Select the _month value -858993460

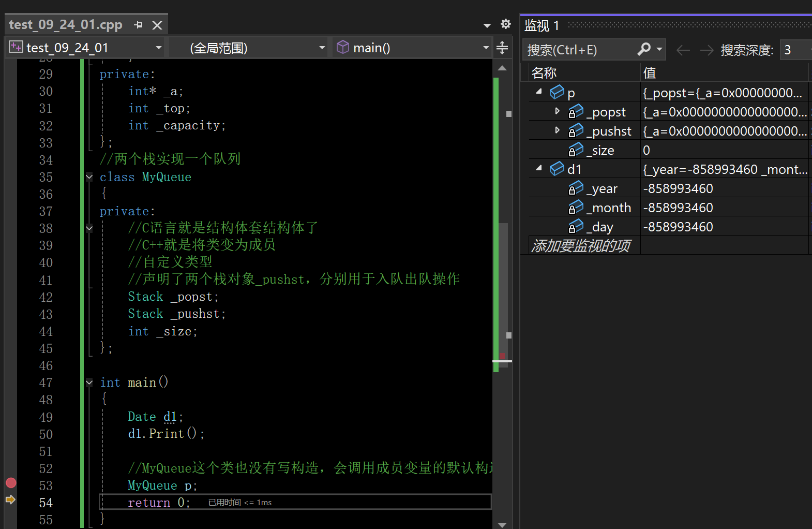coord(678,208)
